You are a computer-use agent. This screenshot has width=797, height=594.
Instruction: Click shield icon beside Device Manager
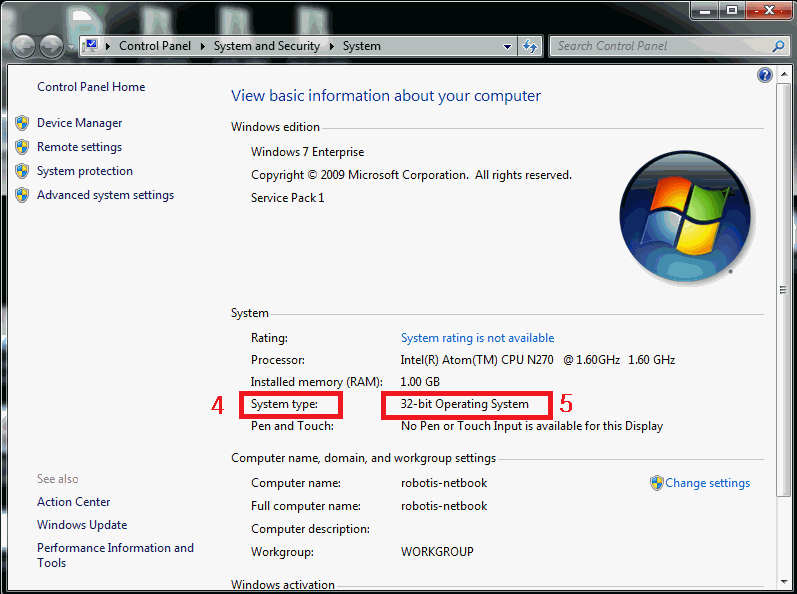22,123
